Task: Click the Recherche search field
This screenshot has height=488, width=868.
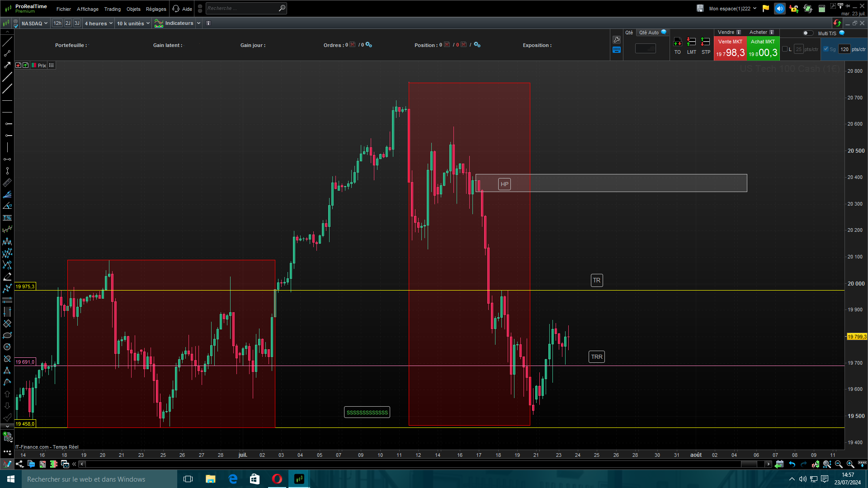Action: tap(242, 8)
